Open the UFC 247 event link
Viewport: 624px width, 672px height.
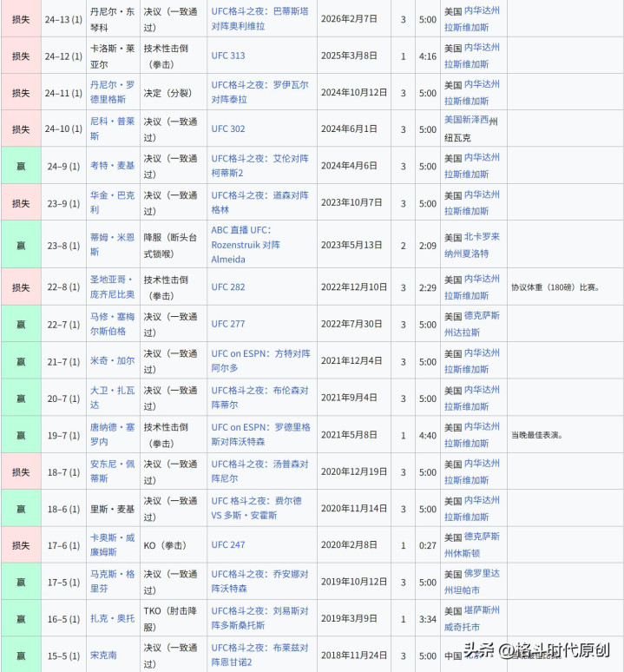click(228, 544)
